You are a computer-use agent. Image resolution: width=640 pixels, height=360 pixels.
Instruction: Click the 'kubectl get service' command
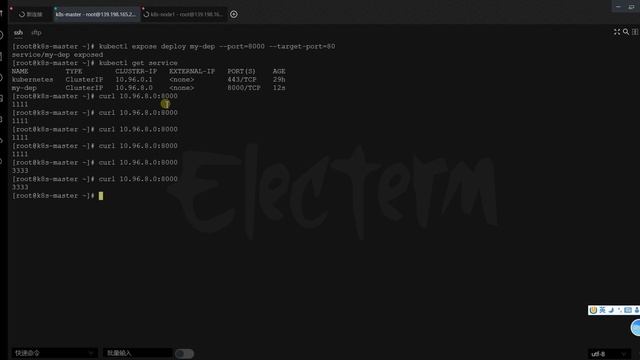coord(138,63)
